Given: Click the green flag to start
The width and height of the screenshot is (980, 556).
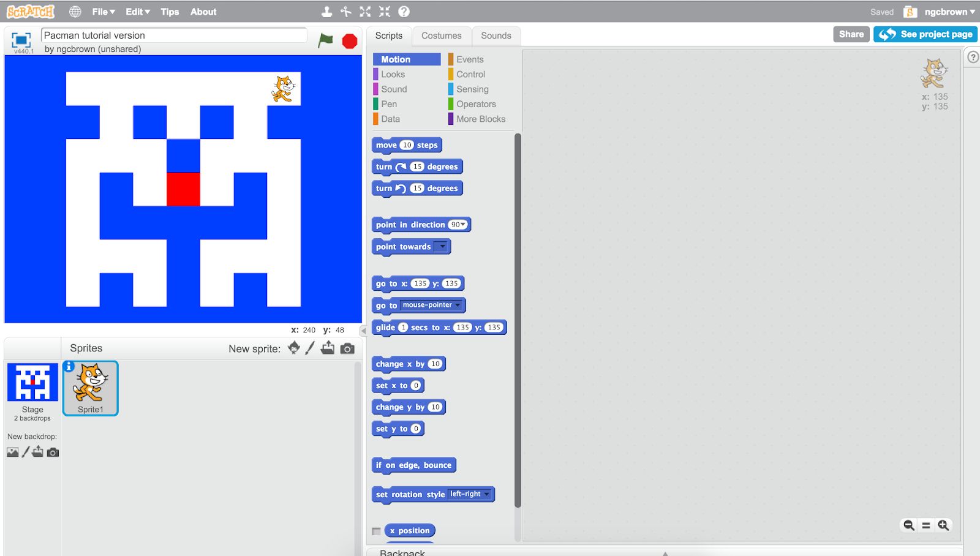Looking at the screenshot, I should tap(326, 40).
